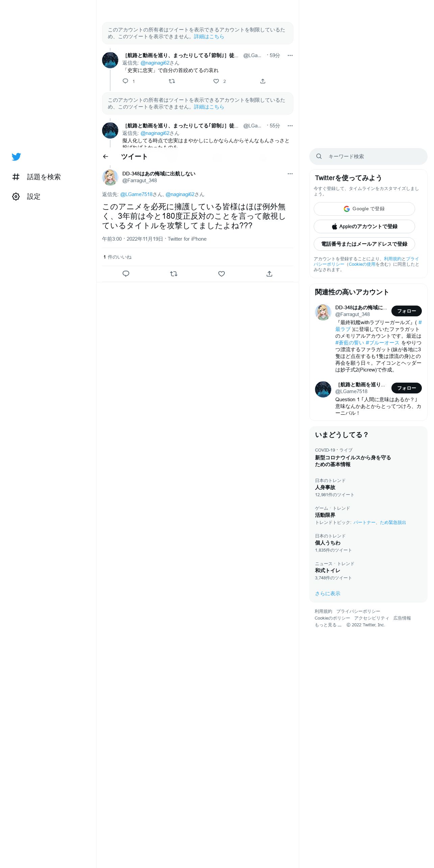This screenshot has height=868, width=434.
Task: Open the more options menu on the main tweet
Action: click(290, 174)
